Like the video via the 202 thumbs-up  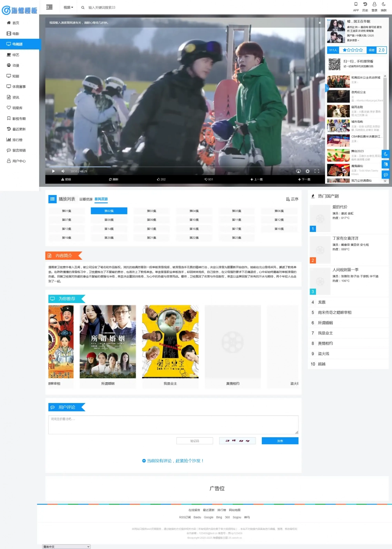coord(161,179)
